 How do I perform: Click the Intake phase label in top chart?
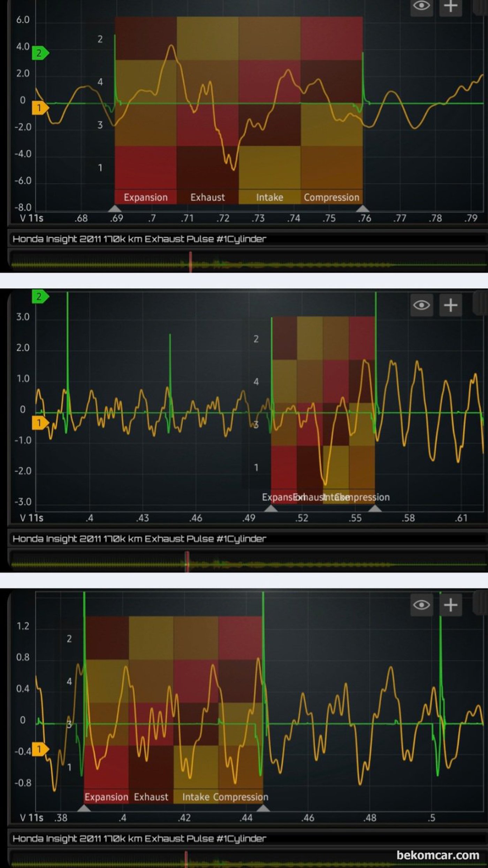[x=269, y=197]
